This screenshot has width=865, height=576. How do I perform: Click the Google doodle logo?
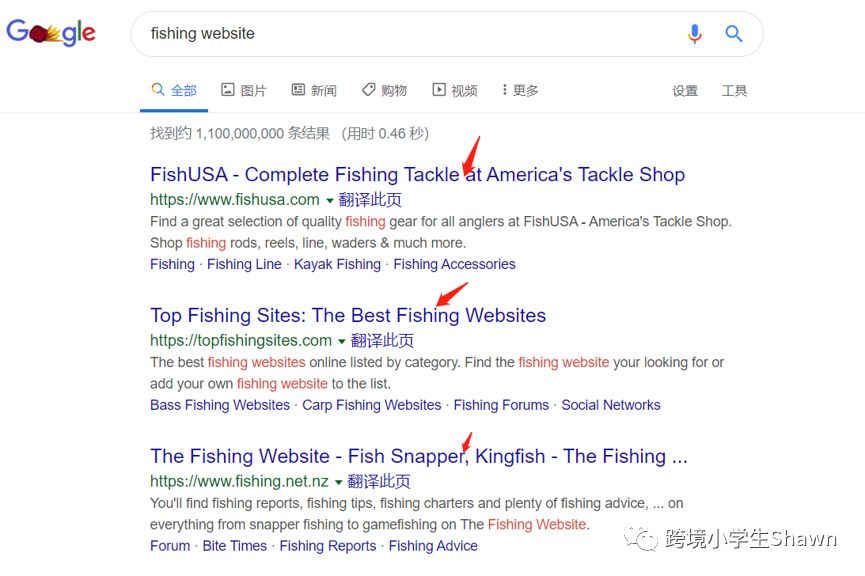(51, 32)
